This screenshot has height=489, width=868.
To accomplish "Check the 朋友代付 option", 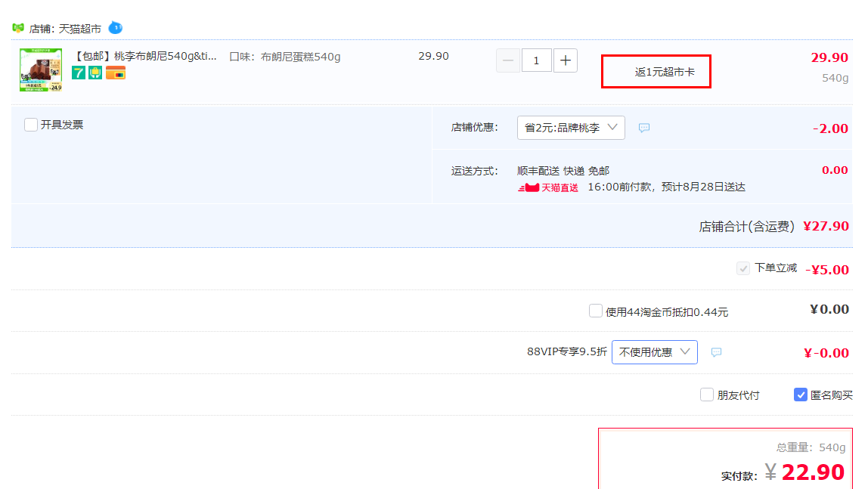I will click(x=707, y=395).
